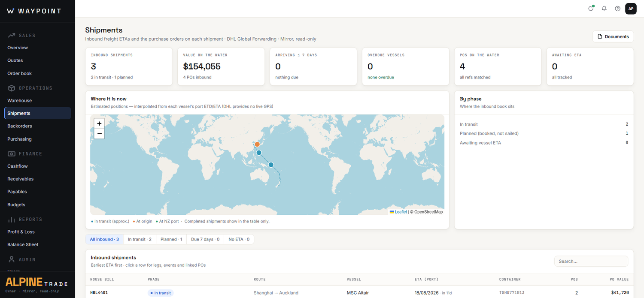This screenshot has width=644, height=298.
Task: Select the No ETA · 0 tab
Action: 239,239
